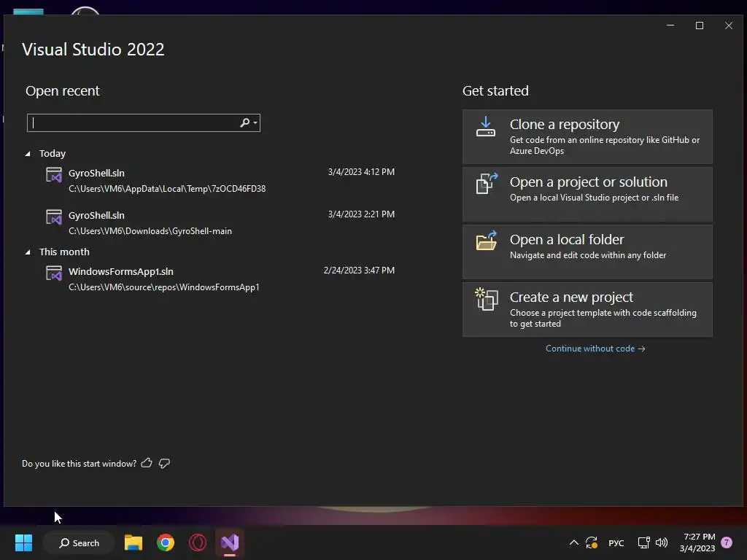747x560 pixels.
Task: Launch Opera browser from the taskbar
Action: pyautogui.click(x=198, y=542)
